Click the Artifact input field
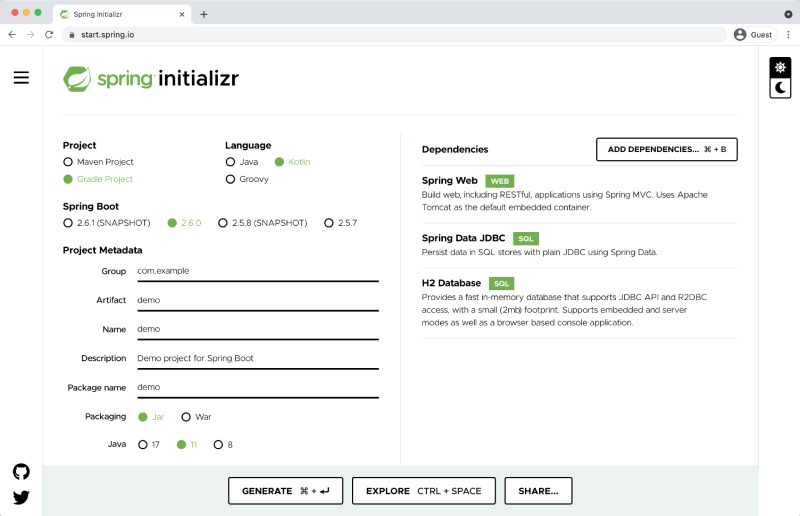The width and height of the screenshot is (800, 516). tap(258, 300)
